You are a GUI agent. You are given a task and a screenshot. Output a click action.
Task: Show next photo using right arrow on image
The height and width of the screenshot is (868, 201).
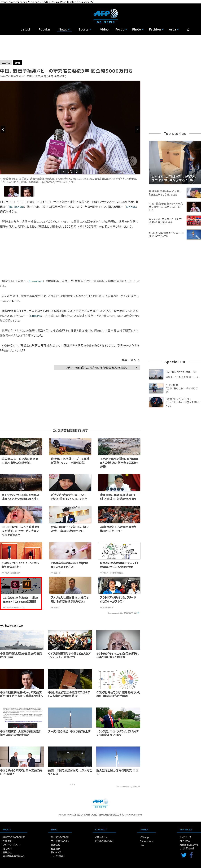(137, 129)
